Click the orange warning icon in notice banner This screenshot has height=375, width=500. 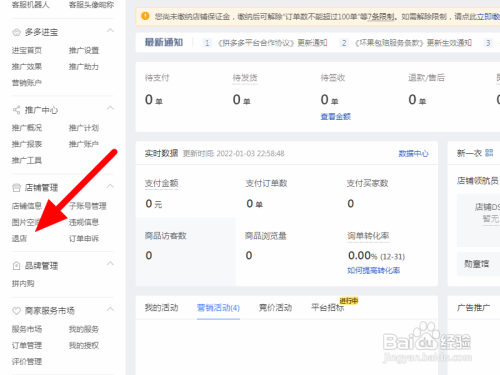coord(145,16)
